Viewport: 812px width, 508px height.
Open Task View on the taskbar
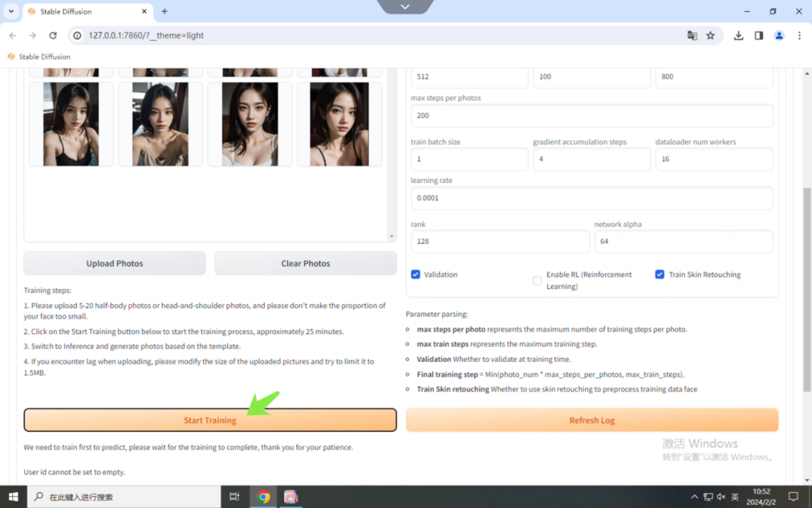pos(234,497)
